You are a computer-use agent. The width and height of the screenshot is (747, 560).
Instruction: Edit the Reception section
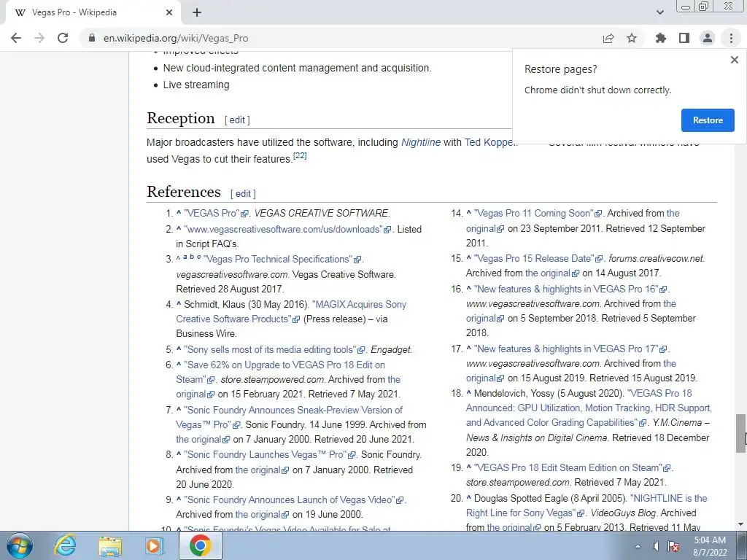pyautogui.click(x=237, y=120)
